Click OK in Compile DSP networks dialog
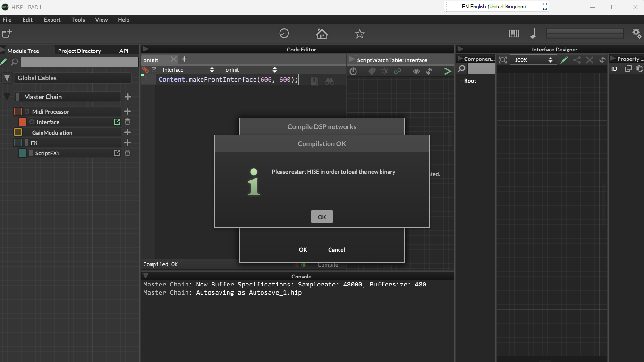The width and height of the screenshot is (644, 362). click(303, 250)
